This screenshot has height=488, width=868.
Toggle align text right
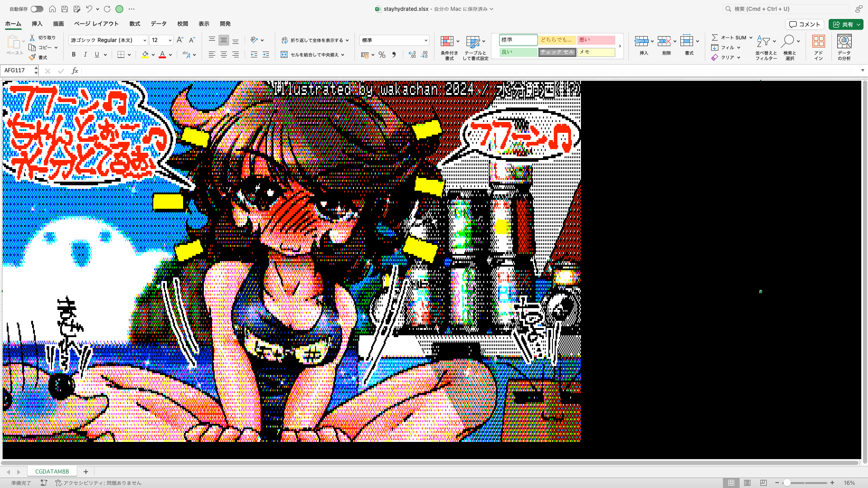(236, 55)
